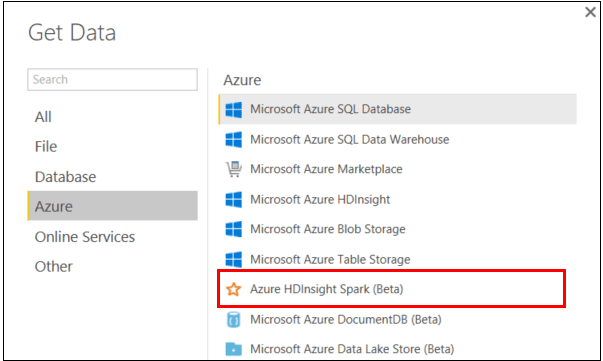Click into the Search box

112,80
